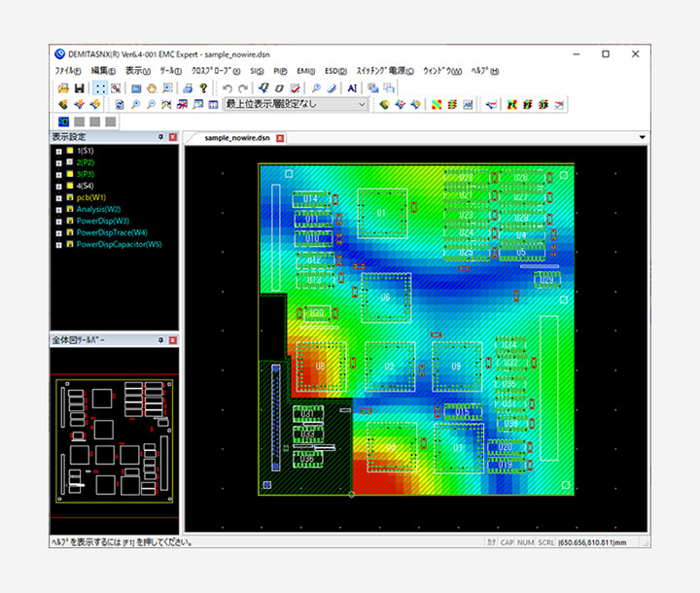Screen dimensions: 700x593
Task: Toggle visibility icon of PowerDisp(W3) layer
Action: coord(69,221)
